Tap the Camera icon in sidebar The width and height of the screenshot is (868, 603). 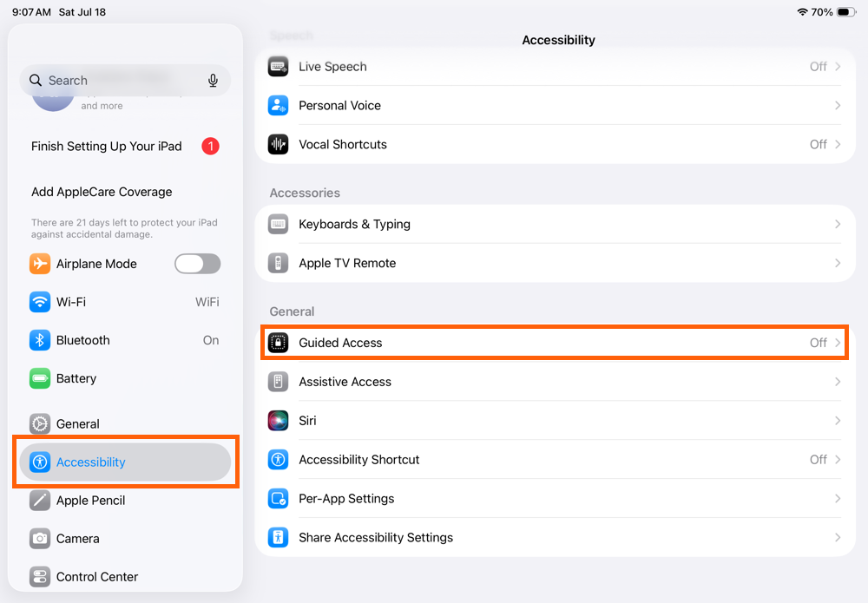(x=40, y=538)
